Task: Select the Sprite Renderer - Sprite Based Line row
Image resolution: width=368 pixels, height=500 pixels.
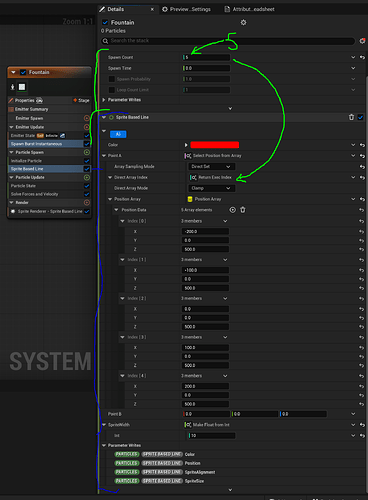Action: 49,211
